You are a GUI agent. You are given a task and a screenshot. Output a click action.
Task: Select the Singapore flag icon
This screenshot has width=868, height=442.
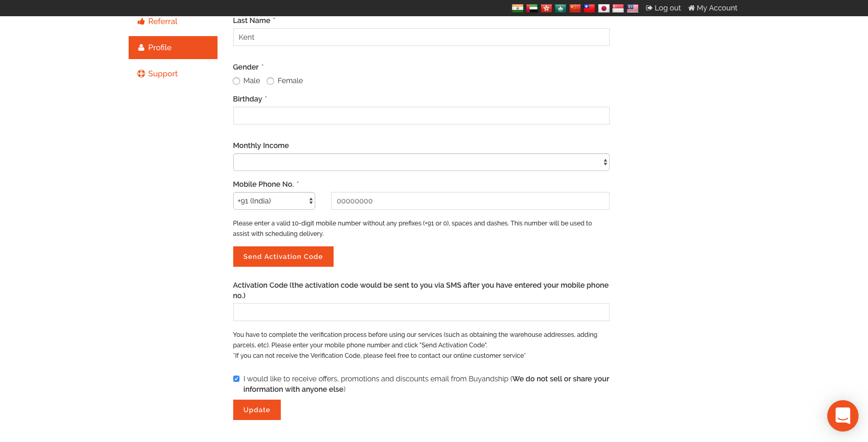pos(618,8)
